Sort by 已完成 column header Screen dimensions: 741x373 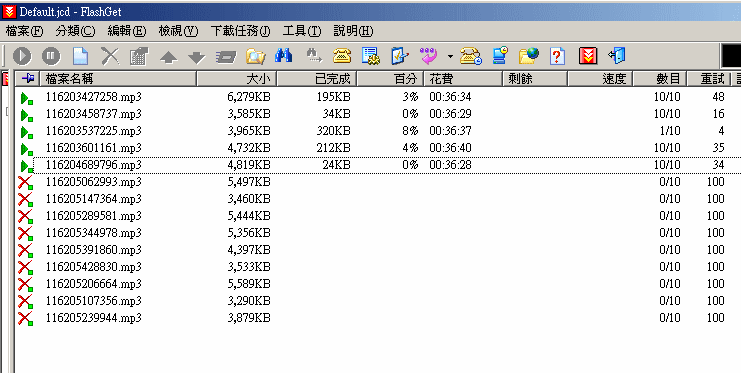(317, 78)
